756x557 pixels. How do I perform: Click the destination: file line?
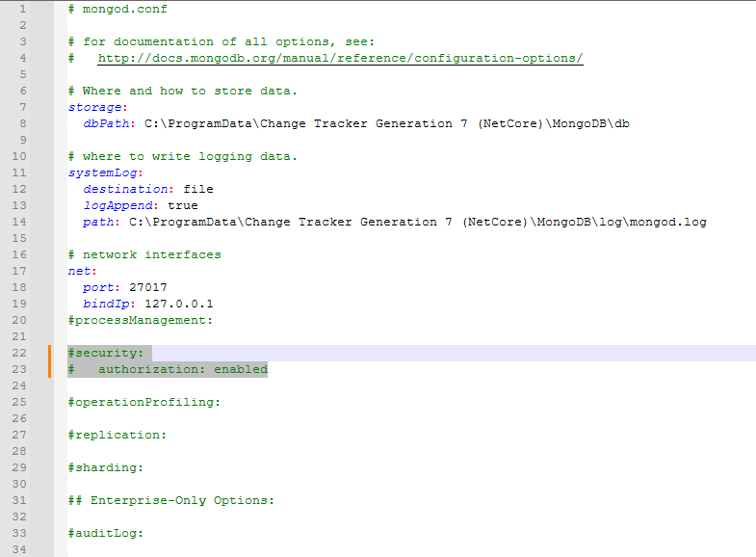coord(148,189)
